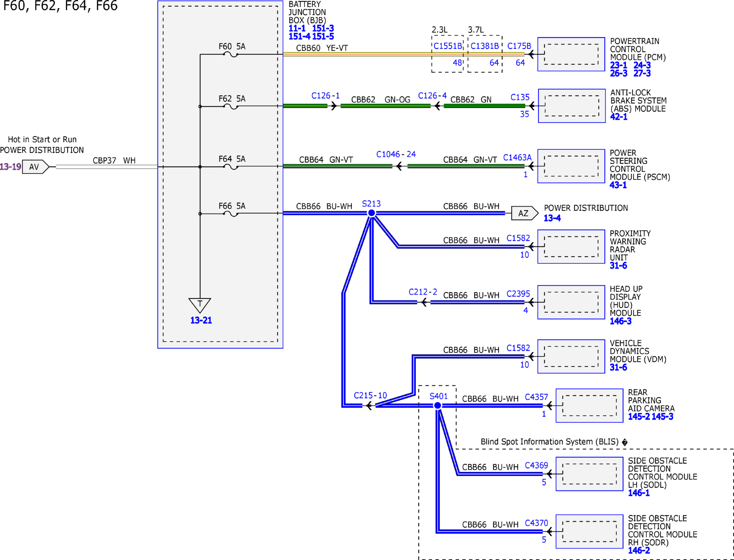Image resolution: width=734 pixels, height=560 pixels.
Task: Click the F62 5A fuse symbol
Action: click(231, 106)
